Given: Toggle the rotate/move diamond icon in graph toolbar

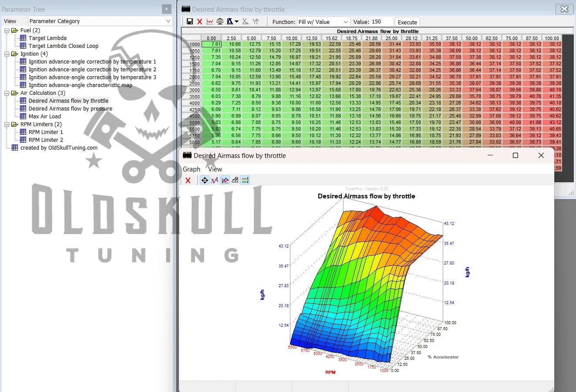Looking at the screenshot, I should pyautogui.click(x=205, y=180).
